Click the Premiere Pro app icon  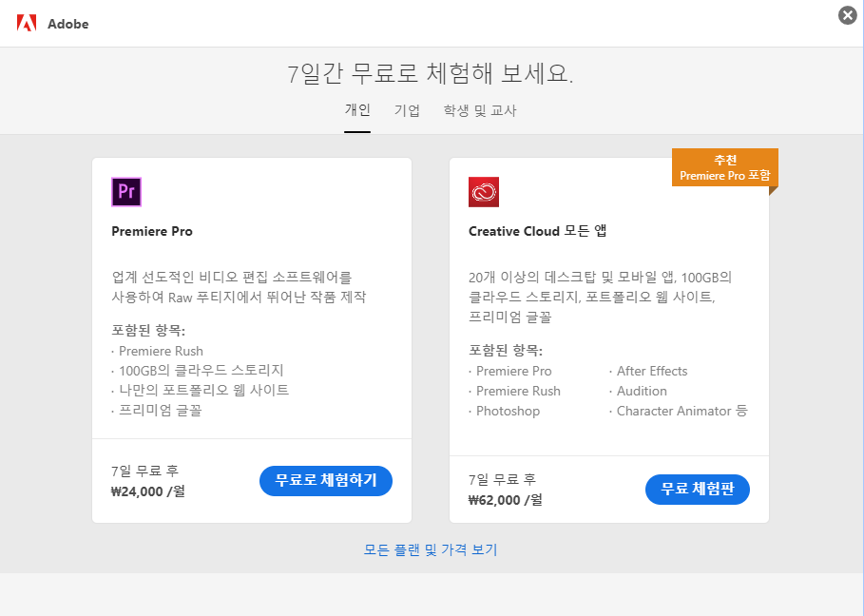coord(126,192)
